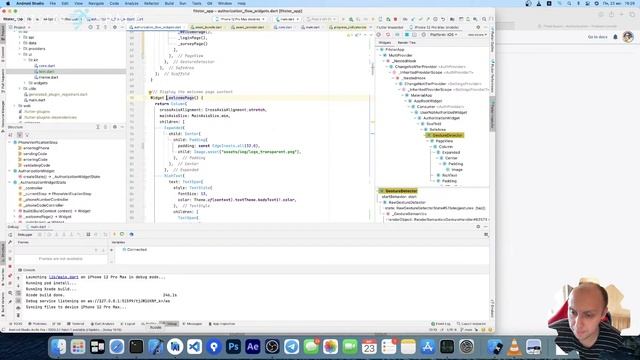This screenshot has height=360, width=640.
Task: Click the hot restart green icon in debugger
Action: pyautogui.click(x=122, y=234)
